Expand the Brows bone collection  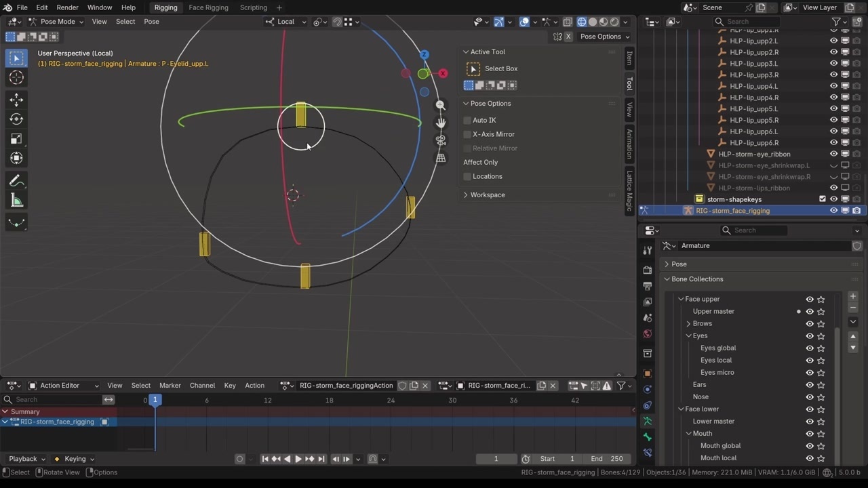[x=688, y=324]
